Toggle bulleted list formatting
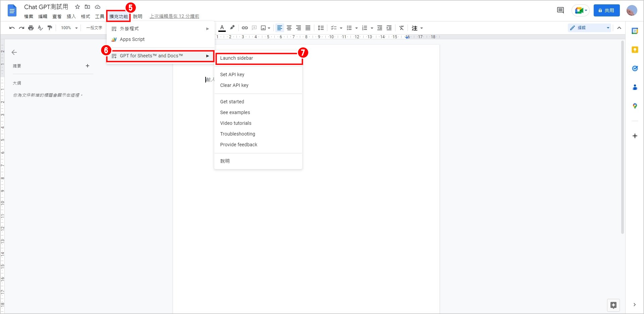Image resolution: width=644 pixels, height=314 pixels. click(349, 28)
